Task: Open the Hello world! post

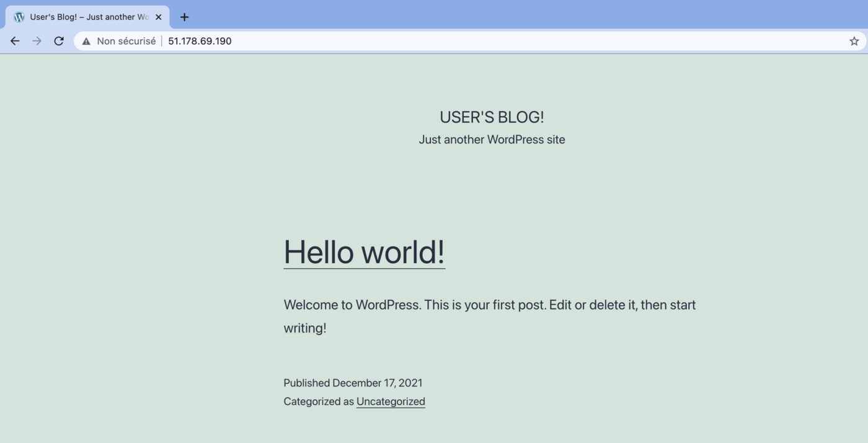Action: point(364,253)
